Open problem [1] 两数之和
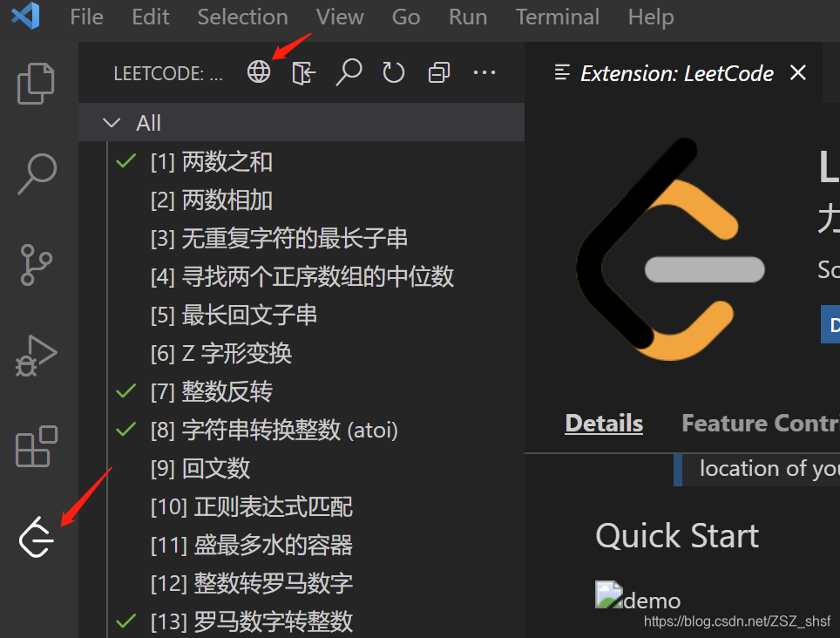Viewport: 840px width, 638px height. pos(301,161)
